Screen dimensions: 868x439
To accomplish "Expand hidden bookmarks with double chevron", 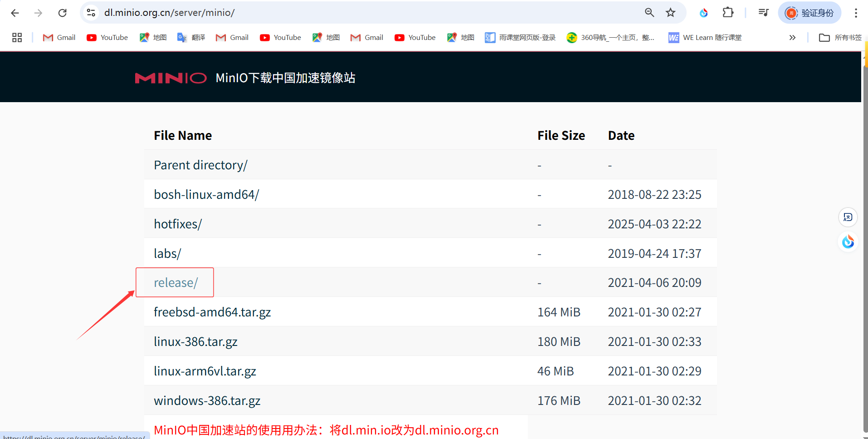I will pyautogui.click(x=792, y=38).
